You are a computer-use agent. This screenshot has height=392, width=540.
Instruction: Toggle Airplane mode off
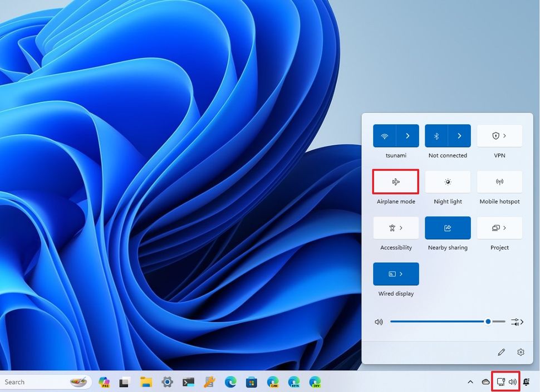pyautogui.click(x=395, y=182)
